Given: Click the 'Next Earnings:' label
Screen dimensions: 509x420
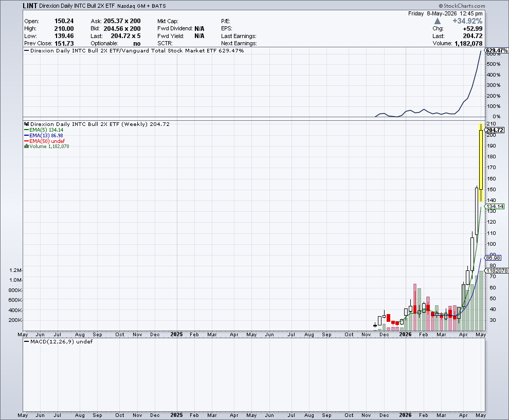Looking at the screenshot, I should coord(239,44).
